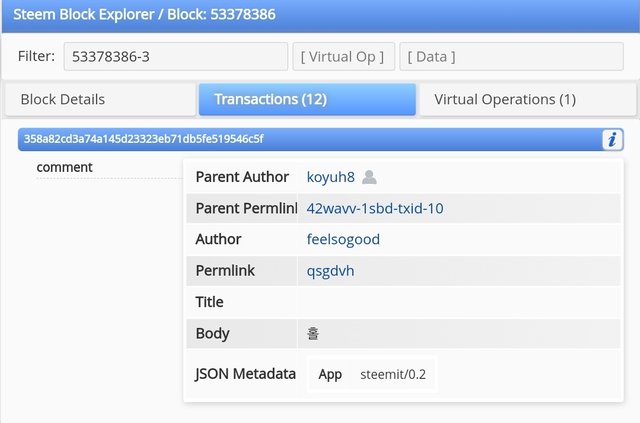Click the transaction info icon
640x423 pixels.
point(612,140)
